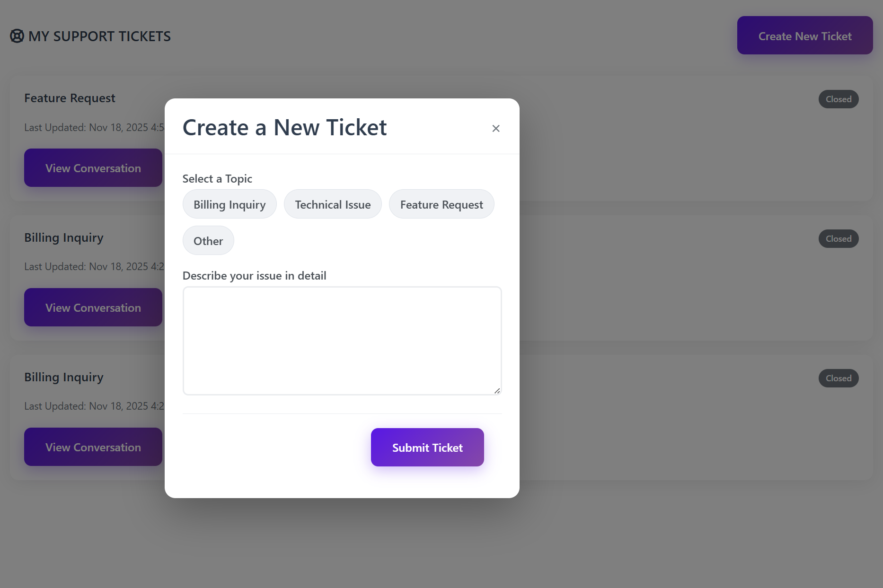Screen dimensions: 883x588
Task: Close the Create a New Ticket dialog
Action: pyautogui.click(x=495, y=128)
